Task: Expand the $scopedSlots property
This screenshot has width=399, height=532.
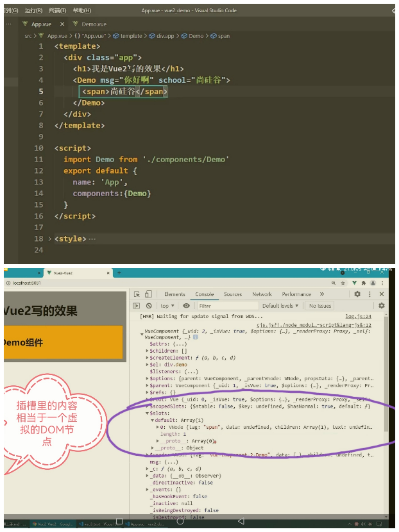Action: 147,406
